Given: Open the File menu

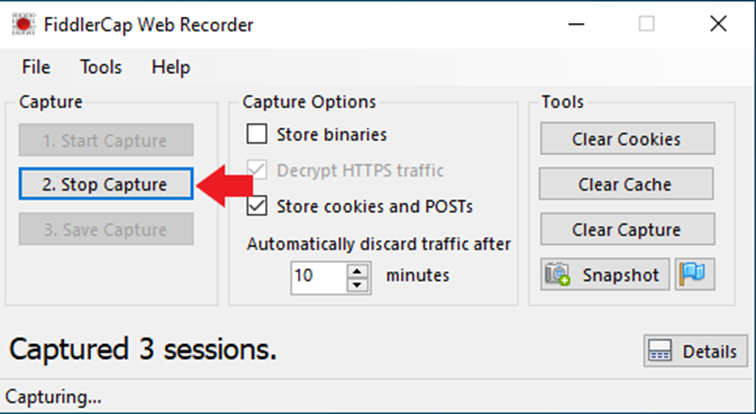Looking at the screenshot, I should tap(36, 67).
